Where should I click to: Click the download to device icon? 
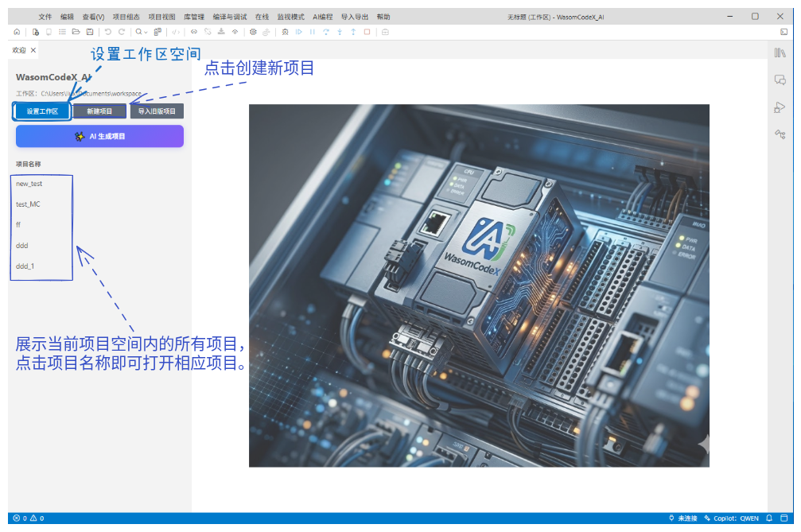tap(221, 32)
